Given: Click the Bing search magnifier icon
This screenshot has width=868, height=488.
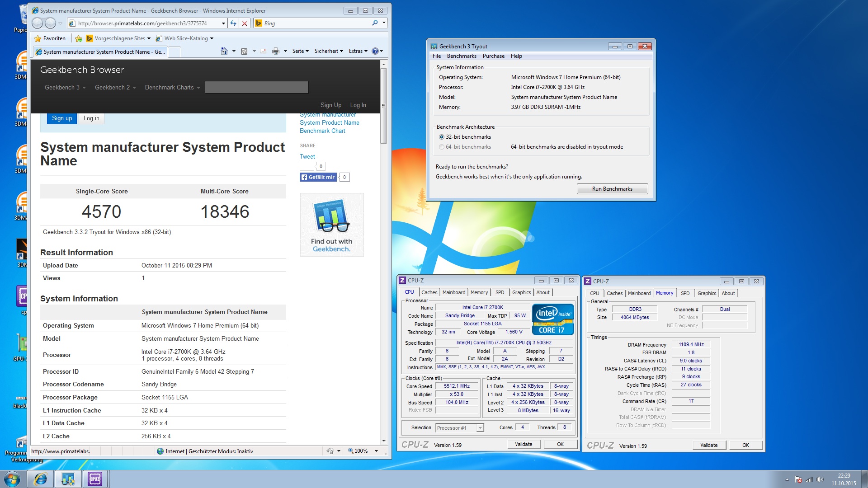Looking at the screenshot, I should coord(375,23).
